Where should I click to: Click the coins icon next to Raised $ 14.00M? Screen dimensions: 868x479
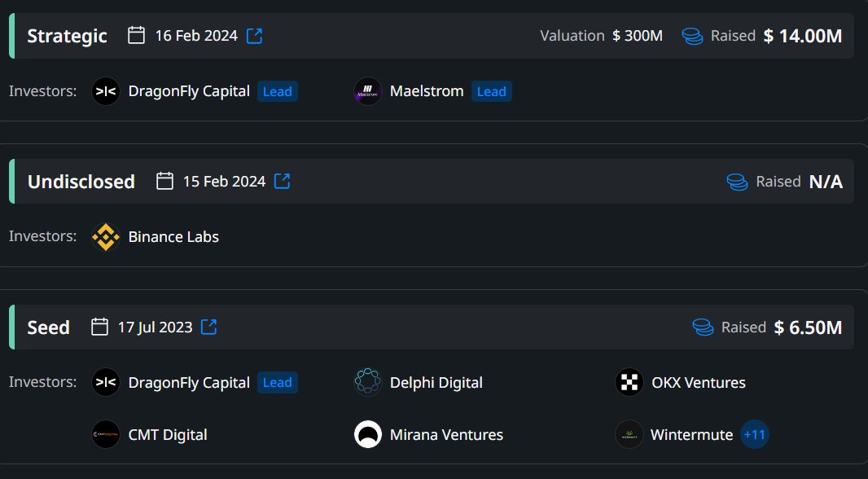pyautogui.click(x=692, y=36)
